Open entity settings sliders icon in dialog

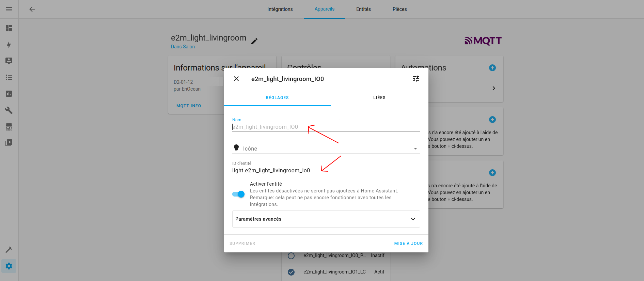pos(416,79)
